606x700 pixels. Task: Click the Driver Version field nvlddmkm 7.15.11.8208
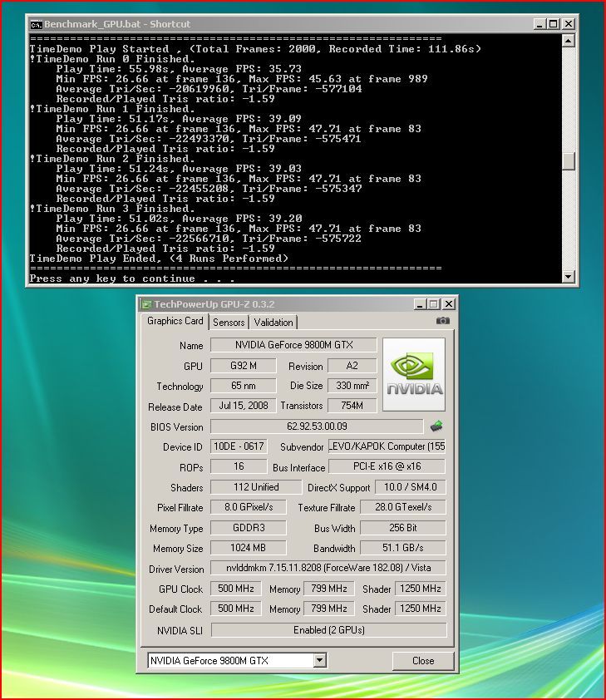pyautogui.click(x=328, y=568)
